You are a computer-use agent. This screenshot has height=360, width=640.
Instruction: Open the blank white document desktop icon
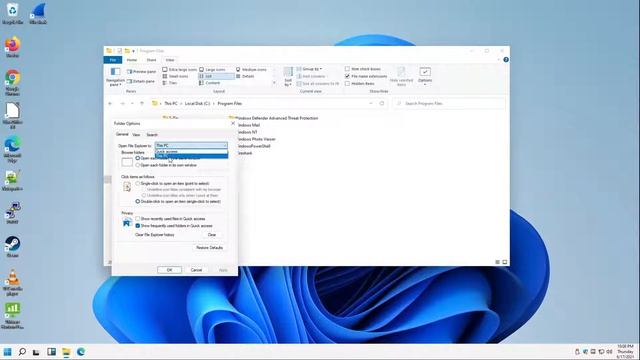12,116
